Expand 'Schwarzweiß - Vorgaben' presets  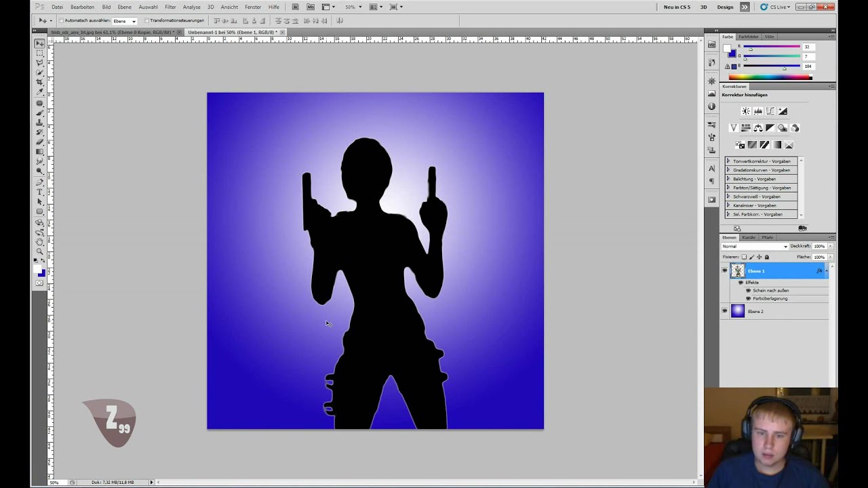(728, 197)
